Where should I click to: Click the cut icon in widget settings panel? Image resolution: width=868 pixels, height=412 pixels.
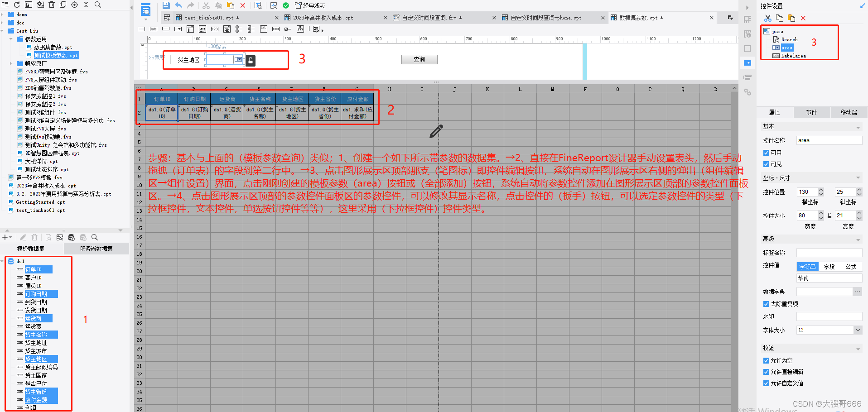tap(767, 18)
